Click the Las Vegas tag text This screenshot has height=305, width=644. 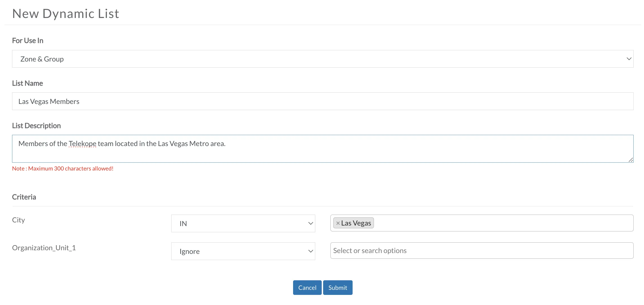point(356,223)
